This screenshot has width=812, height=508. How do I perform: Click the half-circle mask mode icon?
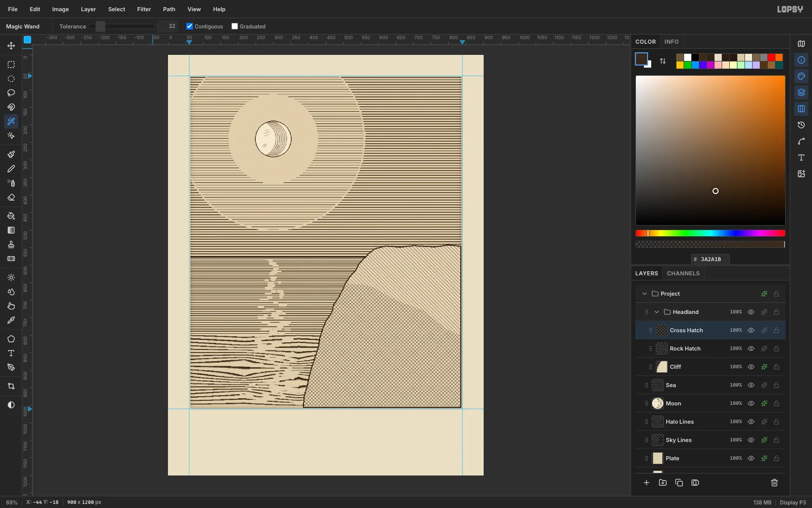(x=11, y=405)
